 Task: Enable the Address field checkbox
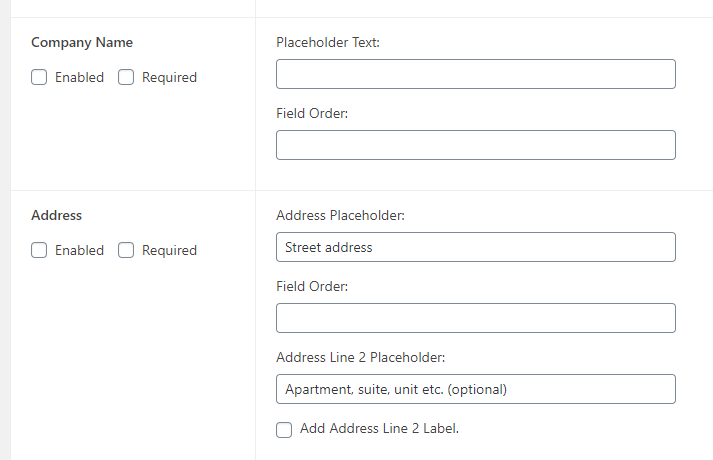pyautogui.click(x=39, y=250)
